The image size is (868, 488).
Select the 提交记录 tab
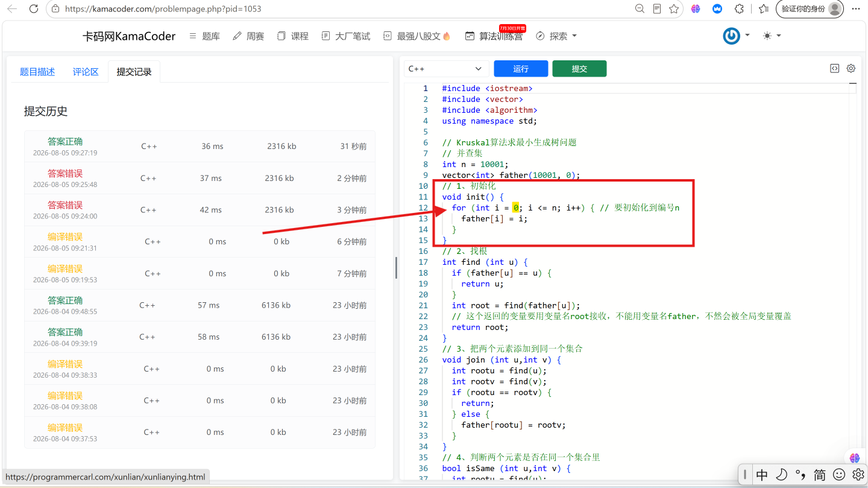pos(134,72)
